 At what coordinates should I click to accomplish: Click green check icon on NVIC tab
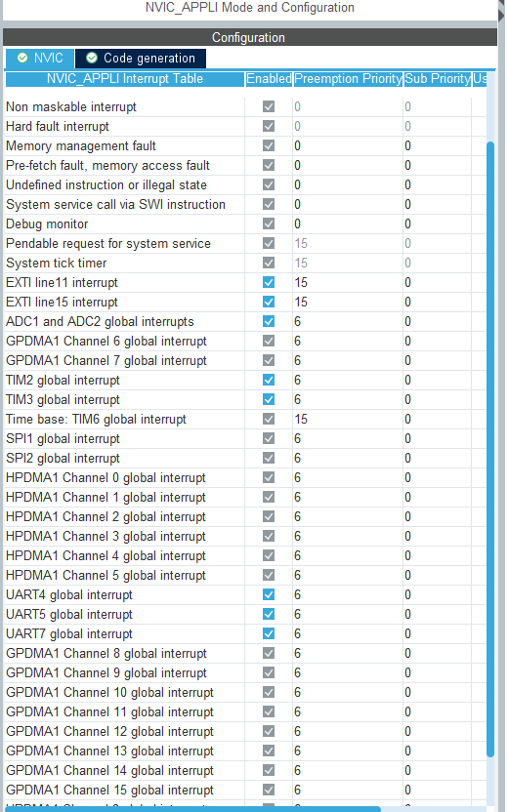22,58
